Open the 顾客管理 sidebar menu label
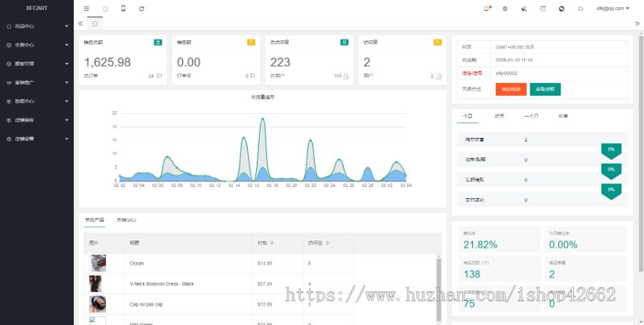Image resolution: width=644 pixels, height=325 pixels. 24,64
